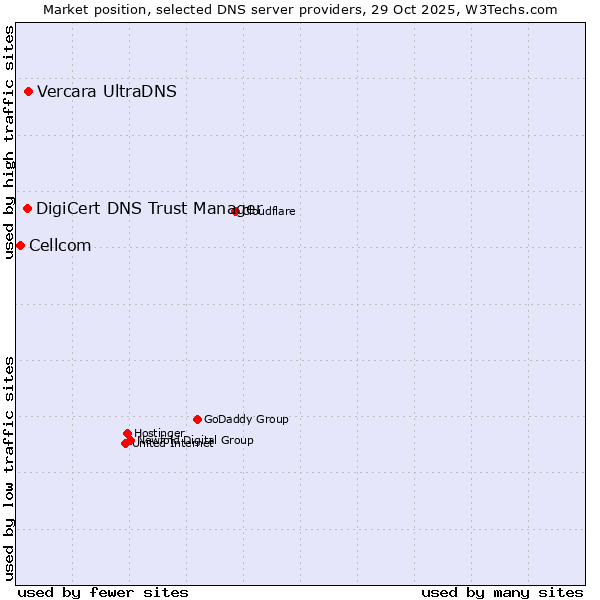
Task: Open the Cellcom text label
Action: click(x=60, y=246)
